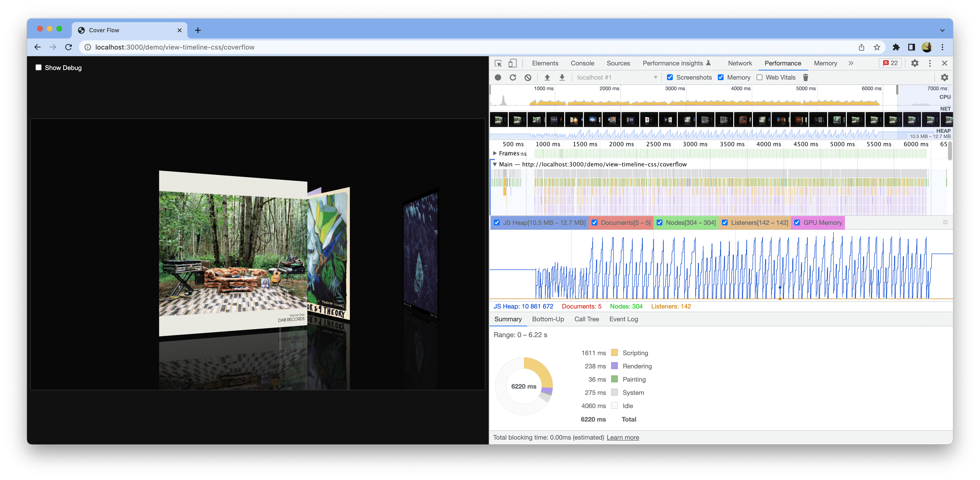The image size is (980, 480).
Task: Expand the Frames row expander
Action: pyautogui.click(x=496, y=154)
